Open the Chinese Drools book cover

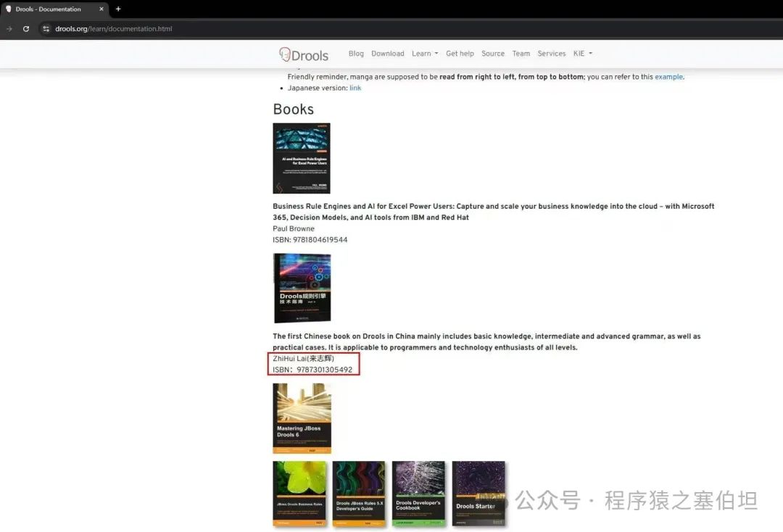(302, 288)
